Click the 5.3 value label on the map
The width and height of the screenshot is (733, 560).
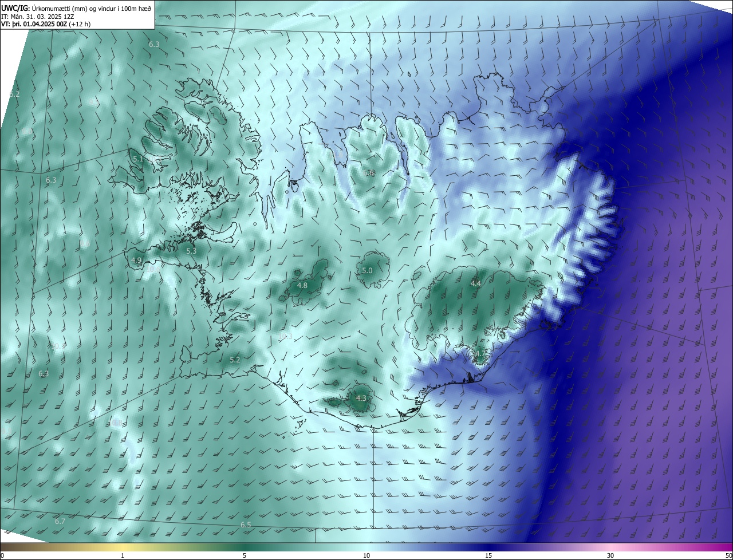(x=191, y=251)
